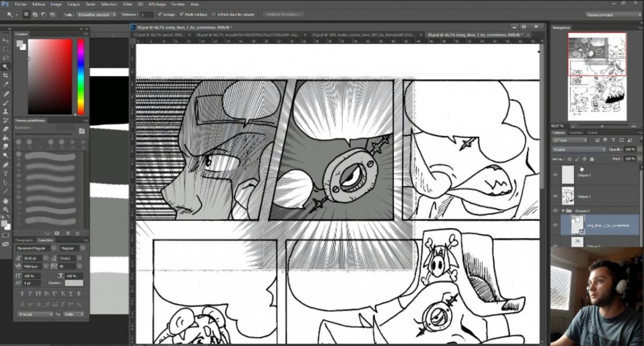This screenshot has width=644, height=346.
Task: Apply strikethrough in the Caractère panel
Action: click(x=78, y=293)
